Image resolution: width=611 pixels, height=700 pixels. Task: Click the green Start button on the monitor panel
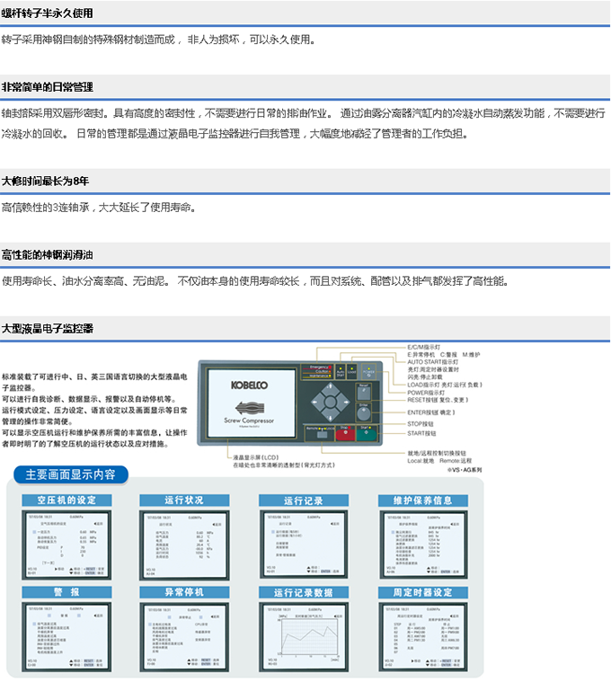(367, 435)
